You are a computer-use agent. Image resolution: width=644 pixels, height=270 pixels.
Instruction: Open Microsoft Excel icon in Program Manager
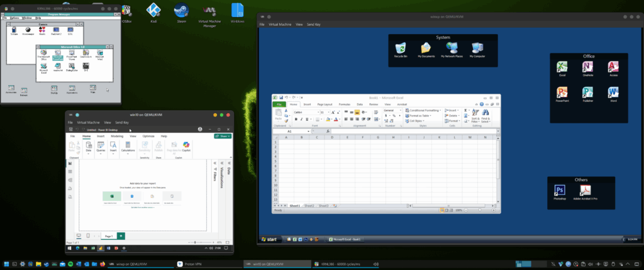click(x=44, y=68)
